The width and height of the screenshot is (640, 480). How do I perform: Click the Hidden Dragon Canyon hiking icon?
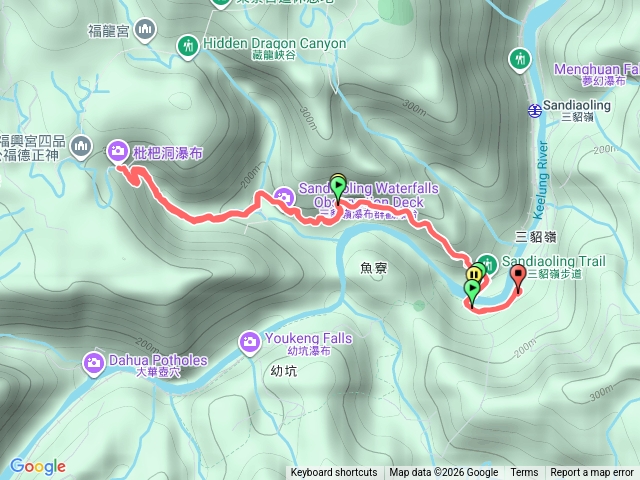(188, 47)
